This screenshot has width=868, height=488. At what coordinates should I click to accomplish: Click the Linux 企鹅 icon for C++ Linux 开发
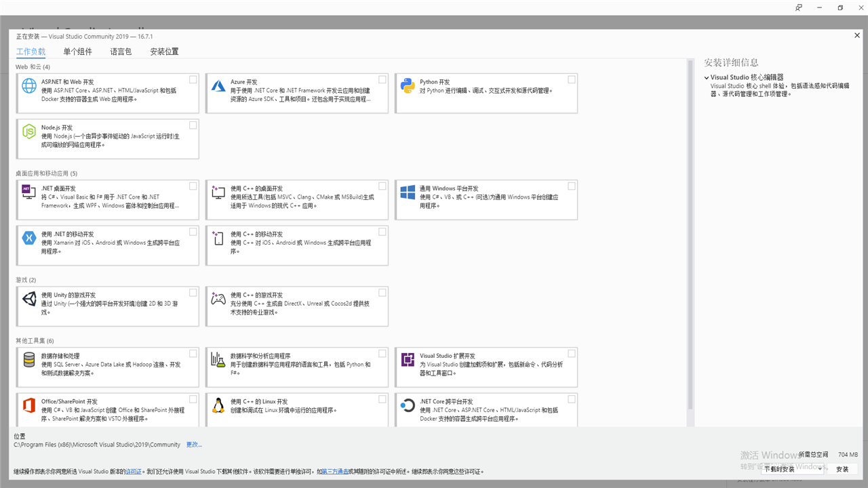click(218, 405)
